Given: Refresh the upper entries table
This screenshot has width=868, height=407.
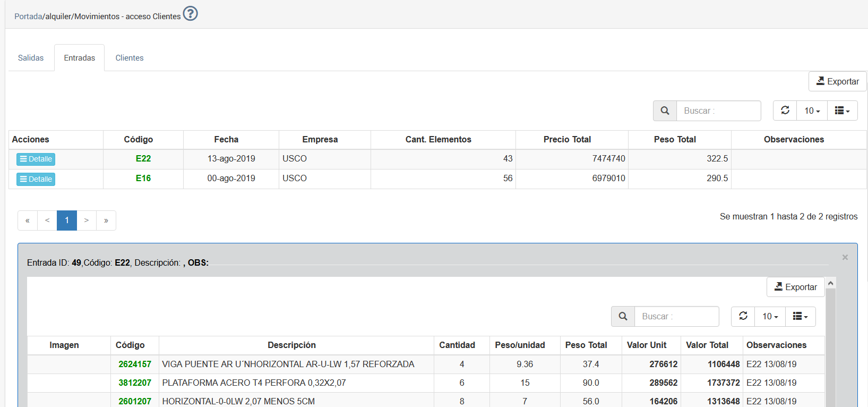Looking at the screenshot, I should (785, 111).
